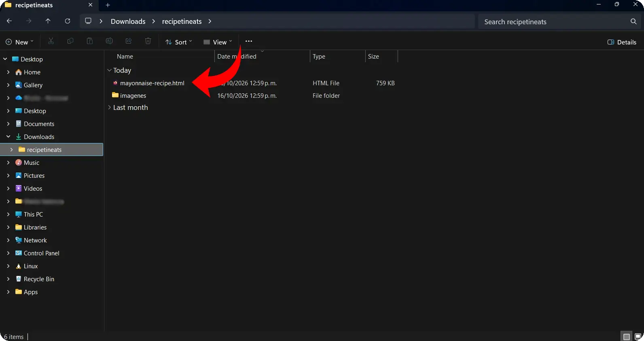Refresh the current folder view
The height and width of the screenshot is (341, 644).
point(68,21)
